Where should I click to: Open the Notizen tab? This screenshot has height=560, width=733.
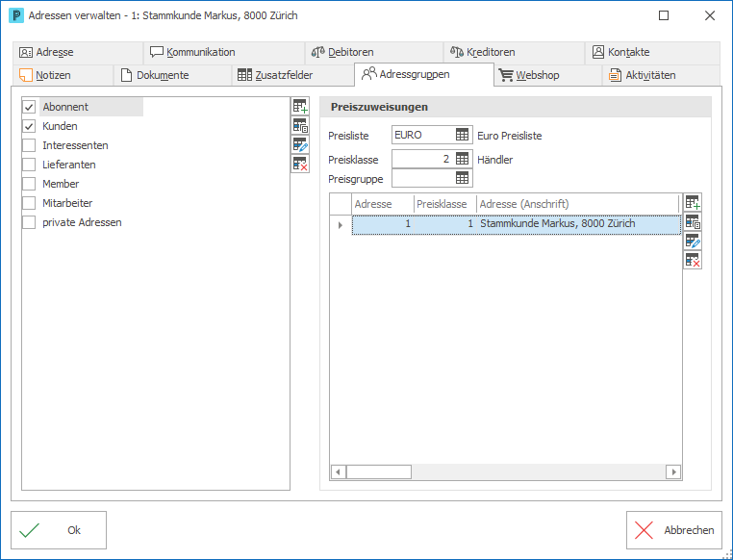(x=63, y=75)
